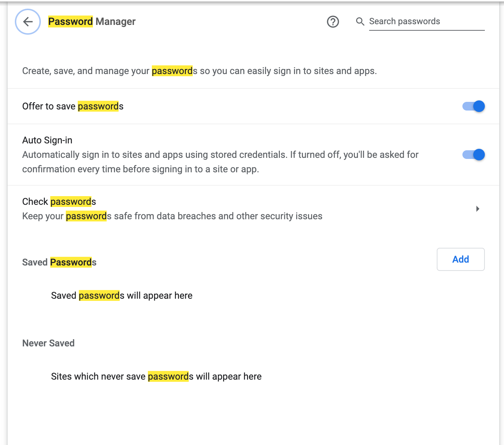Turn off the Auto Sign-in toggle
The image size is (504, 445).
tap(473, 155)
